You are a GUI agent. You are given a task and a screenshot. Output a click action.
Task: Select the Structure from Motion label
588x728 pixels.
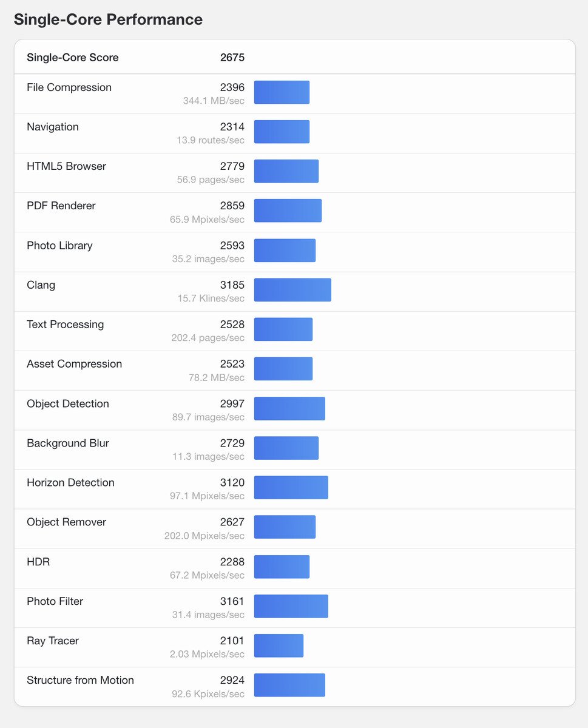click(x=80, y=680)
